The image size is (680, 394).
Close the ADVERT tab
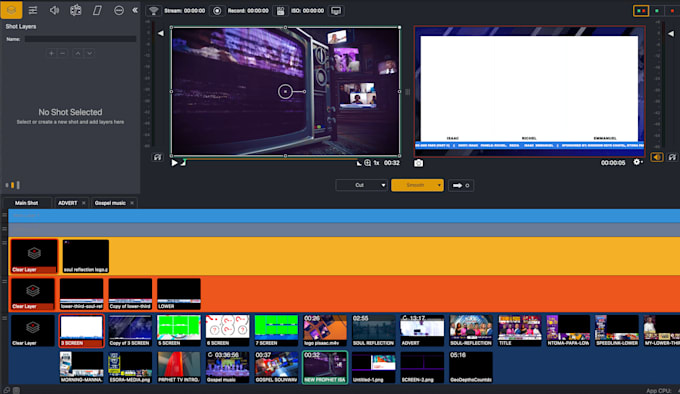84,203
